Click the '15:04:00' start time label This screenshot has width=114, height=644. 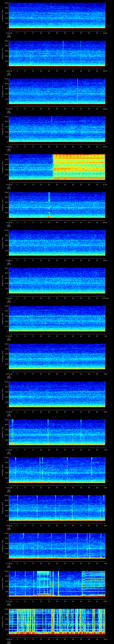coord(9,487)
